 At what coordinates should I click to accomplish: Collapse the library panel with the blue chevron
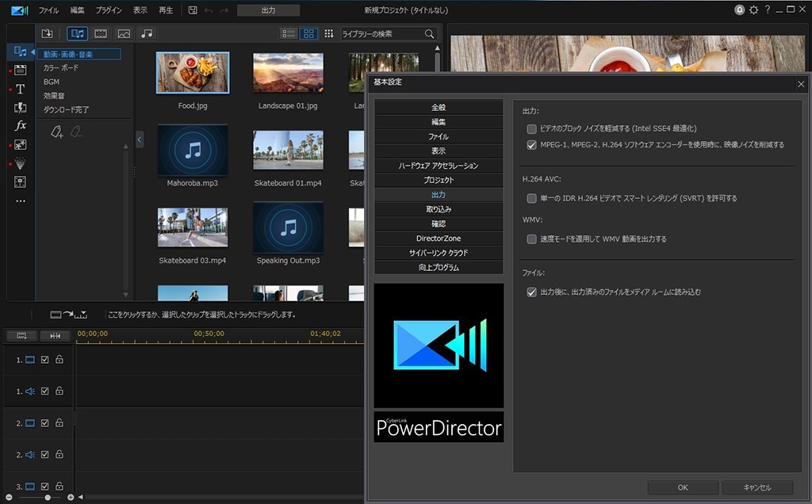[x=140, y=139]
